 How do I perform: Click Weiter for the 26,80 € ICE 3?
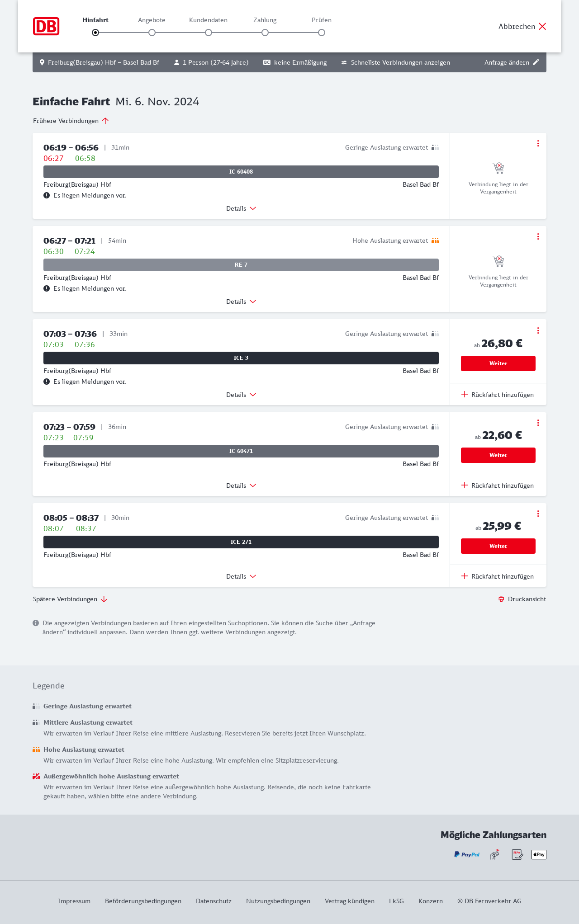point(498,363)
